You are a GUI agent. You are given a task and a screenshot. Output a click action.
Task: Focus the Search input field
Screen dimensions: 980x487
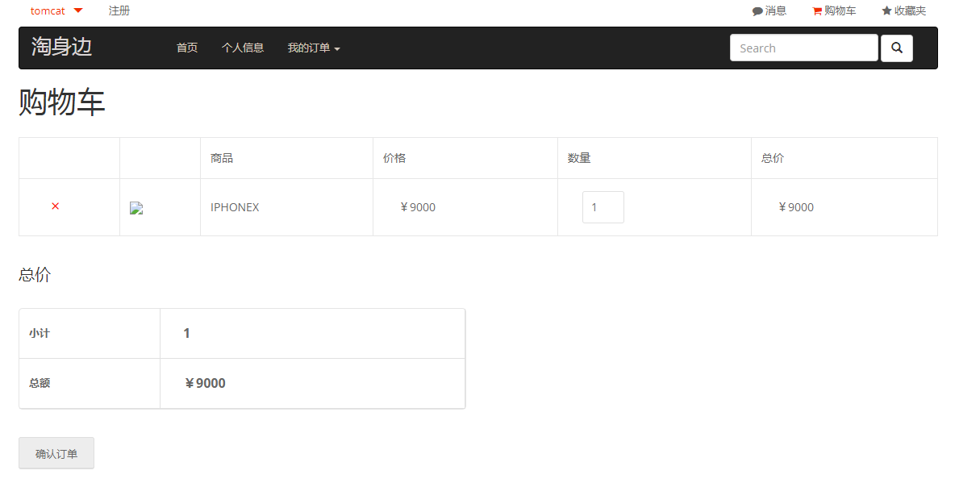pos(804,48)
